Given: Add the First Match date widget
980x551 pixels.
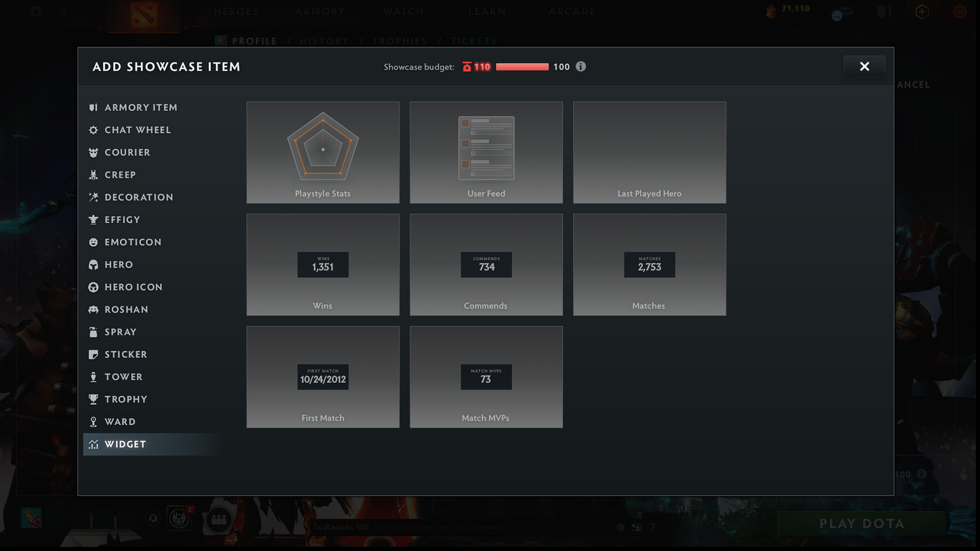Looking at the screenshot, I should (x=323, y=377).
